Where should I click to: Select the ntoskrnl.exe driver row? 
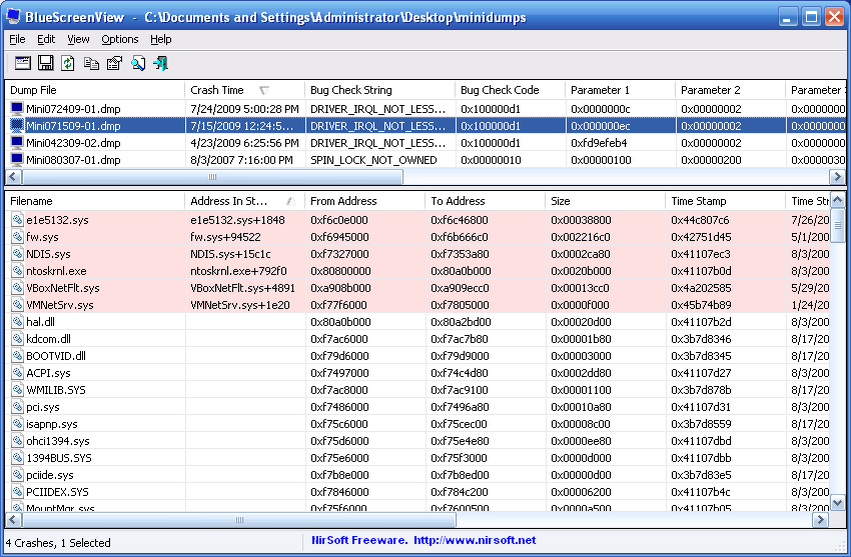pyautogui.click(x=56, y=271)
